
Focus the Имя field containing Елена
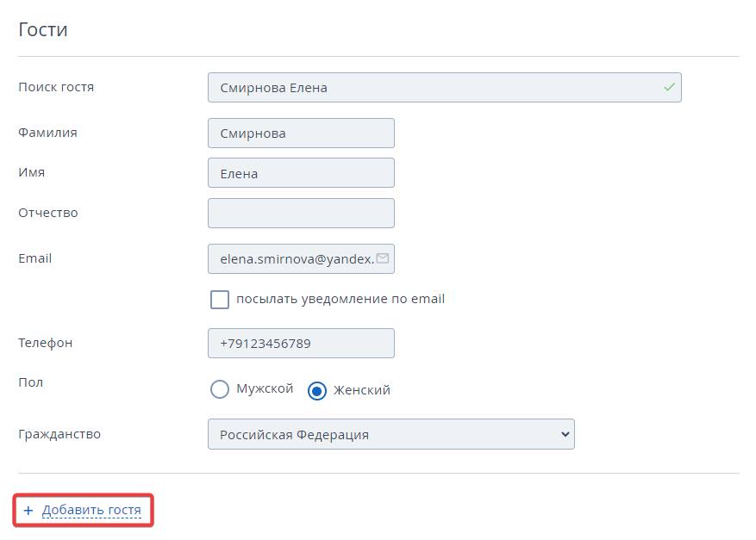click(301, 173)
